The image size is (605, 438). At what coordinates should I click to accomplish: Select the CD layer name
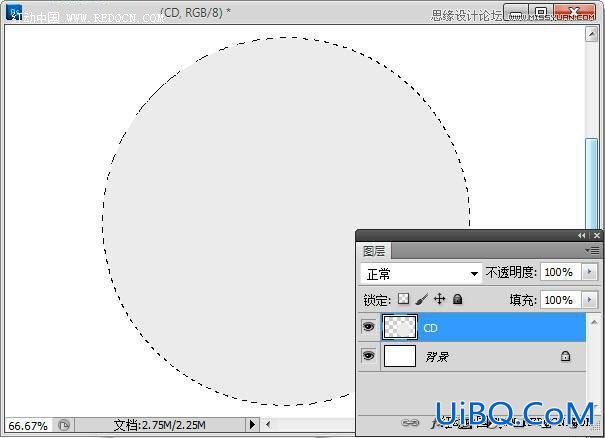(430, 328)
